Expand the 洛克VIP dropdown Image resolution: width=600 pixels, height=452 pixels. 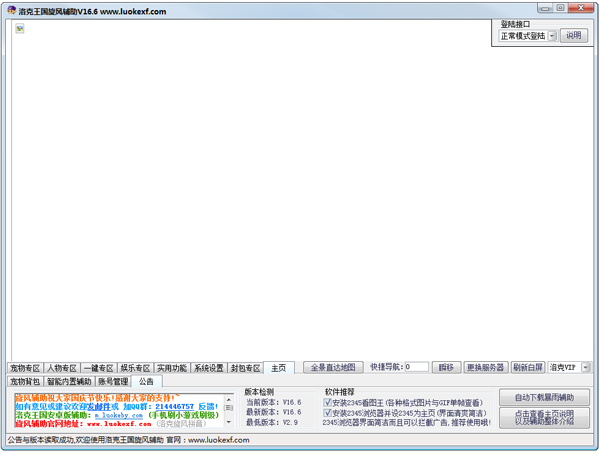point(584,367)
